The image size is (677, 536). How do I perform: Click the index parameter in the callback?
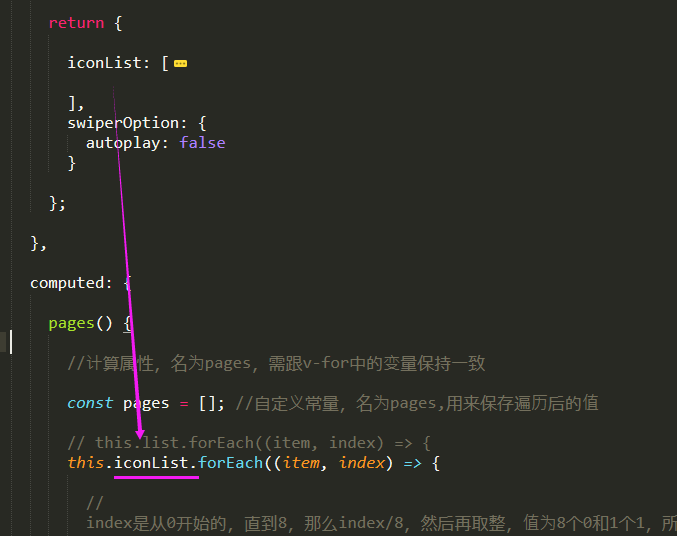click(362, 463)
